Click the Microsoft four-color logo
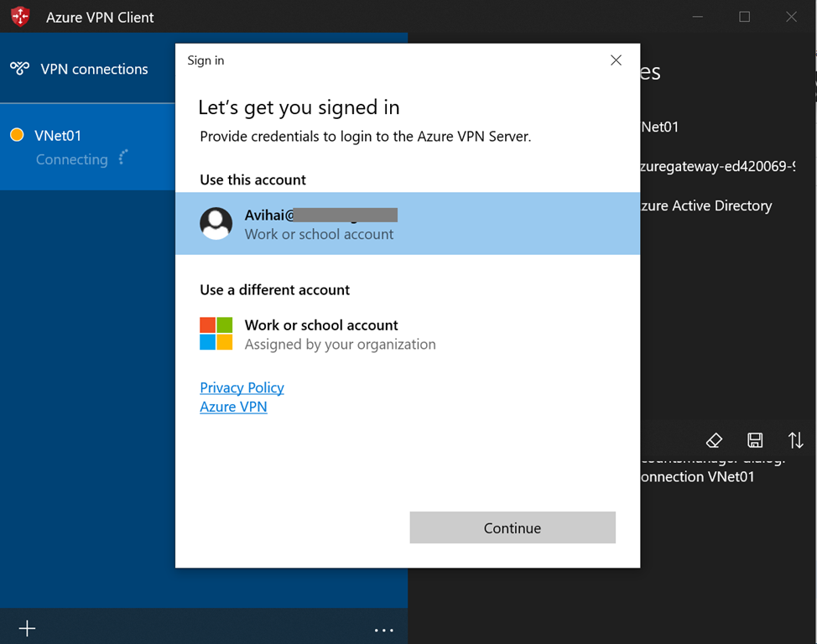This screenshot has width=817, height=644. coord(216,334)
